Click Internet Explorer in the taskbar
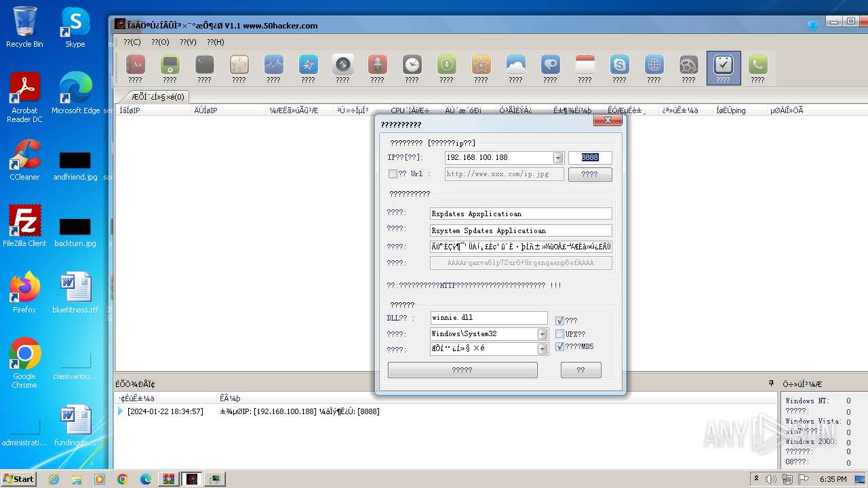Screen dimensions: 868x488 [x=54, y=479]
